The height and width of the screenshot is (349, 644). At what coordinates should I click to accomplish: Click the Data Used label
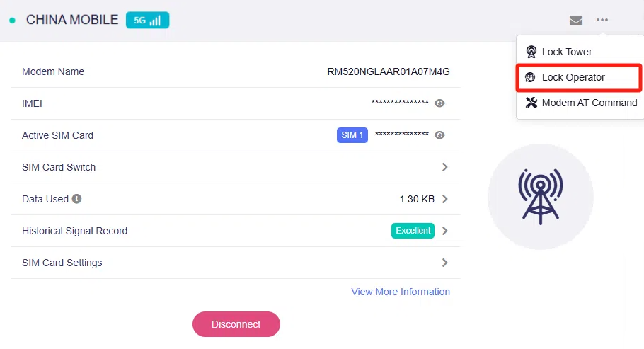[45, 199]
